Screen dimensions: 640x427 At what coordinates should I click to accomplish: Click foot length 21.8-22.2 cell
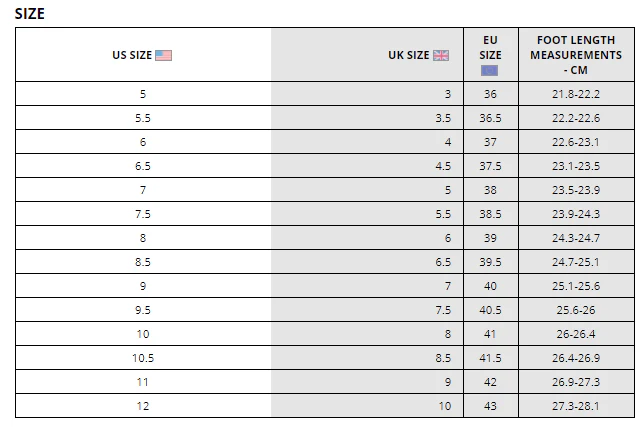575,94
